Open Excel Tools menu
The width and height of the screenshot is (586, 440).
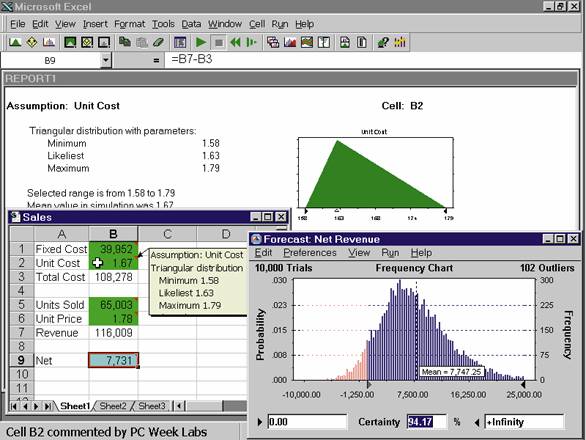163,24
